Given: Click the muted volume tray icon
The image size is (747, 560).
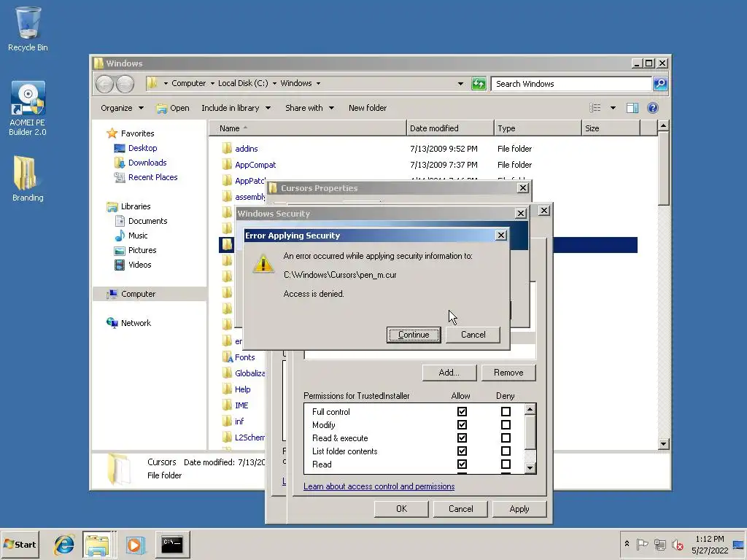Looking at the screenshot, I should (x=677, y=544).
